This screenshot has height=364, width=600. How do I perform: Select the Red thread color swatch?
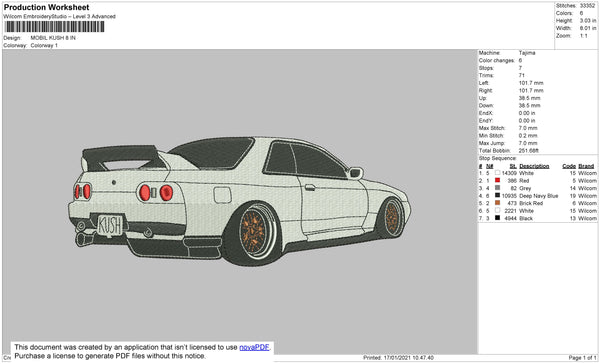497,180
